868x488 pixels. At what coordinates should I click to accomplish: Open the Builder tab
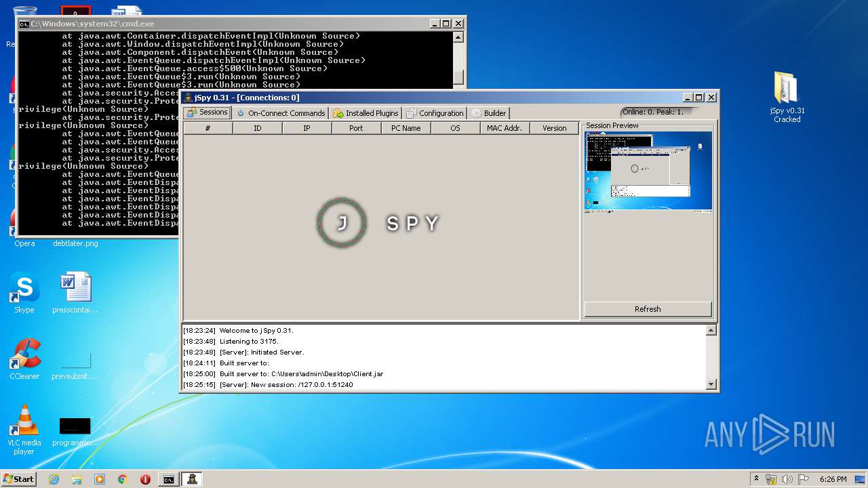(x=488, y=113)
